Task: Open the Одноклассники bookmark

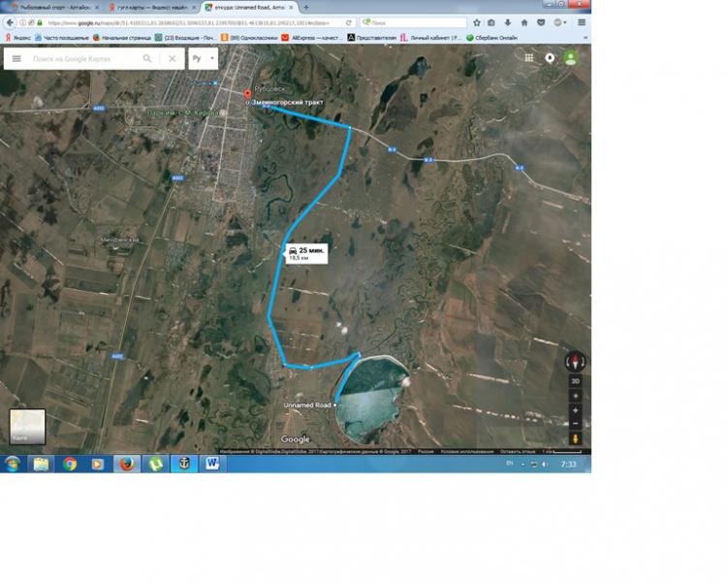Action: (249, 38)
